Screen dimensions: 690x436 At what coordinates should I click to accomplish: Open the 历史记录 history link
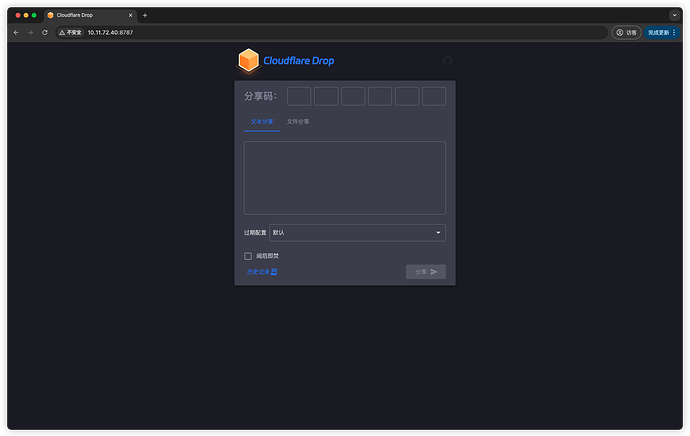262,272
